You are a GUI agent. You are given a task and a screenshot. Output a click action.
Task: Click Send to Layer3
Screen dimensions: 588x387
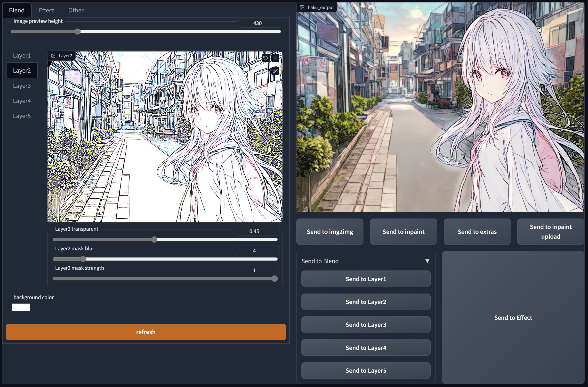(x=366, y=325)
